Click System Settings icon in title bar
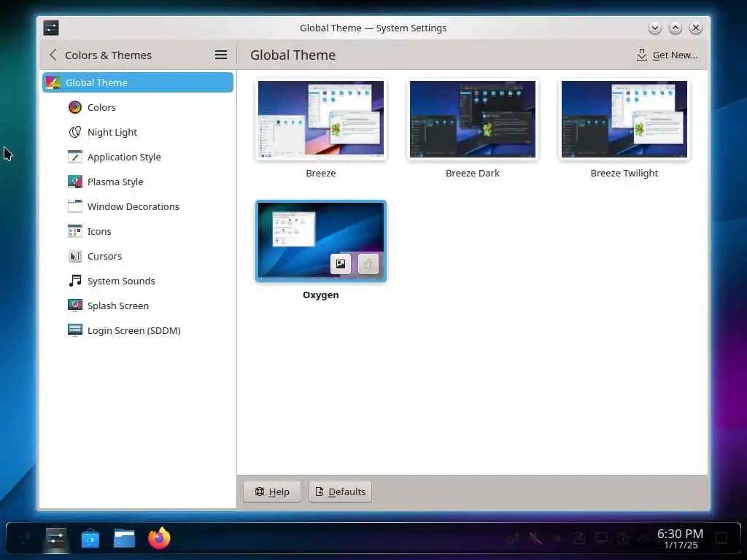This screenshot has width=747, height=560. coord(51,28)
